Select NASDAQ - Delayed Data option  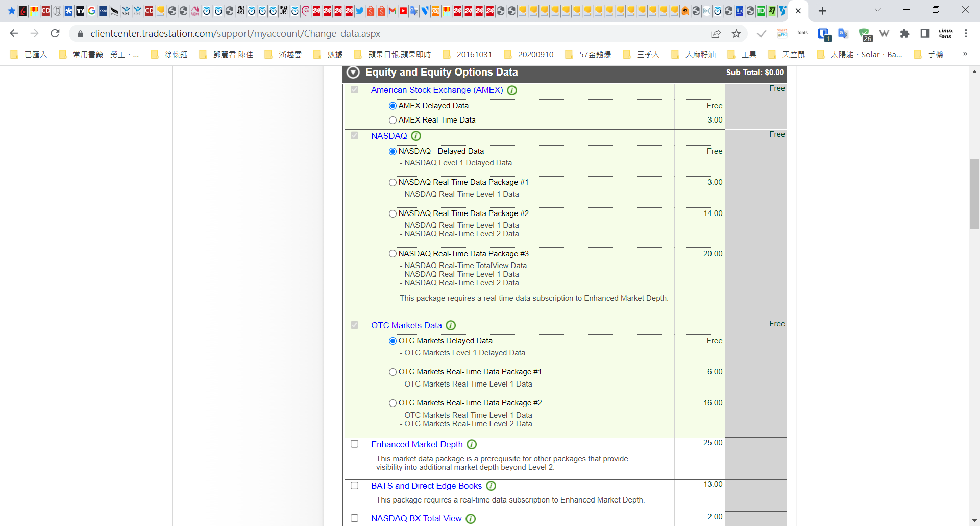pyautogui.click(x=393, y=151)
